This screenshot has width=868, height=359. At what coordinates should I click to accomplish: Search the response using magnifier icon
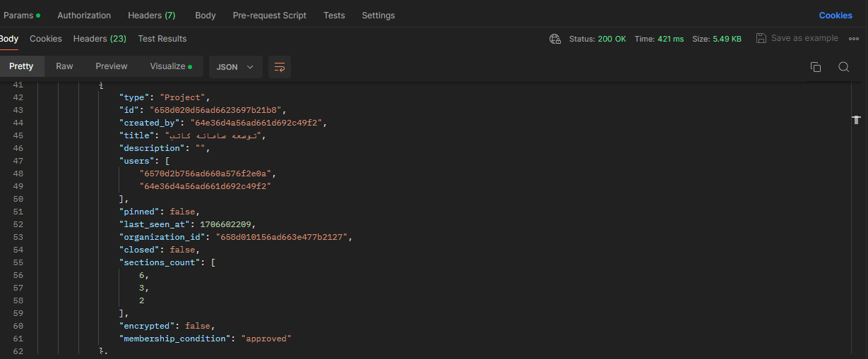click(x=843, y=67)
